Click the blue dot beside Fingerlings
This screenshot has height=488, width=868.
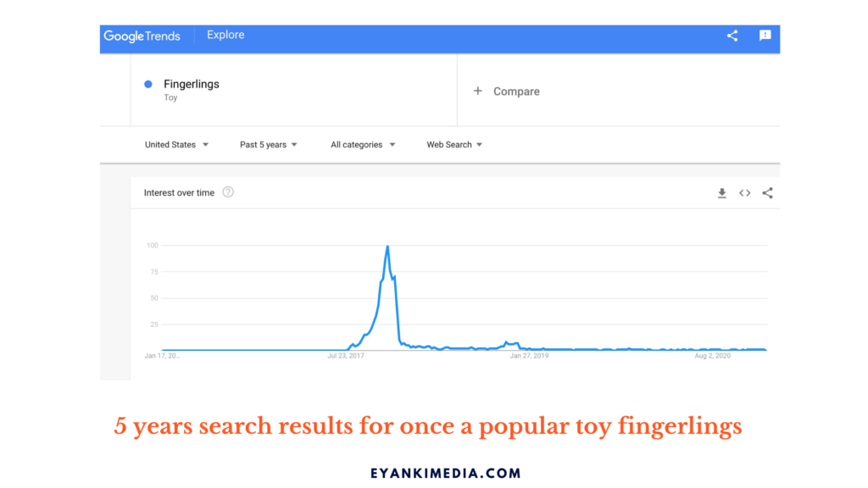[x=147, y=84]
